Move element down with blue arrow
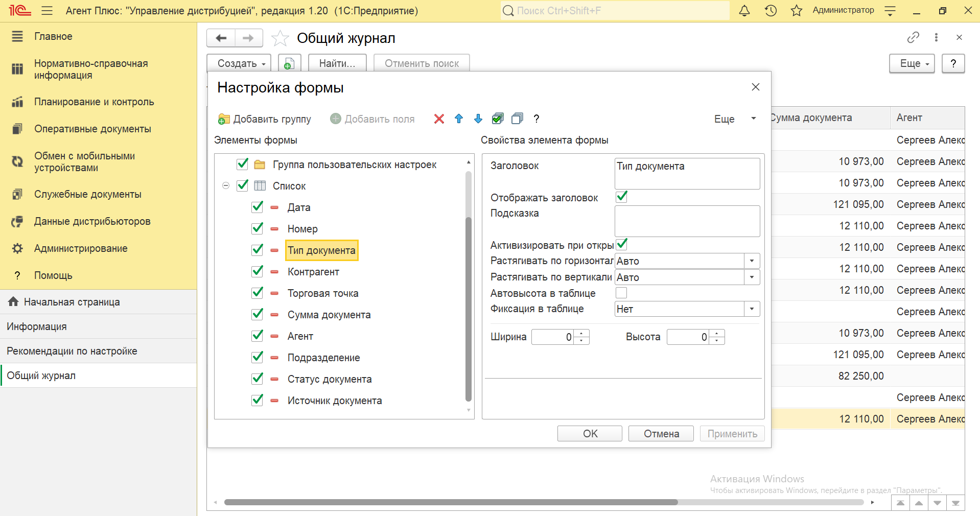The image size is (980, 516). tap(478, 119)
